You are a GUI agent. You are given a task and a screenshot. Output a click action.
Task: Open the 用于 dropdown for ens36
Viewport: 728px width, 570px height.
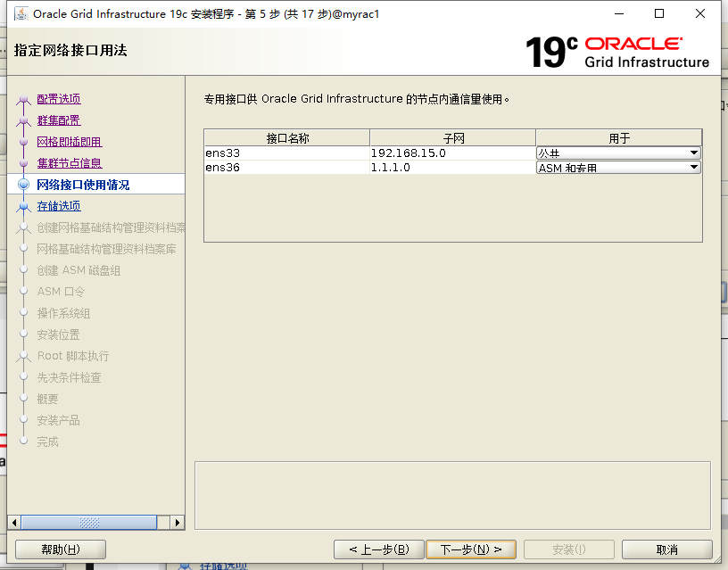(x=618, y=168)
